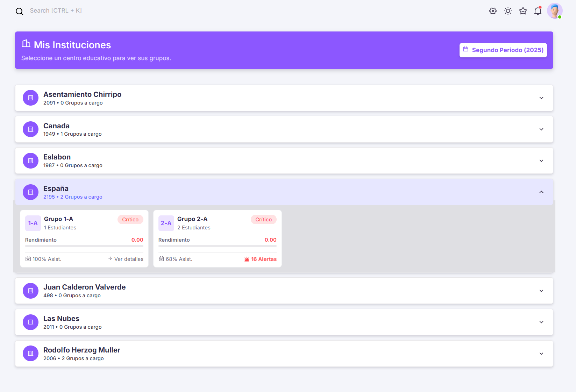Open user profile avatar menu
The width and height of the screenshot is (576, 392).
point(554,11)
